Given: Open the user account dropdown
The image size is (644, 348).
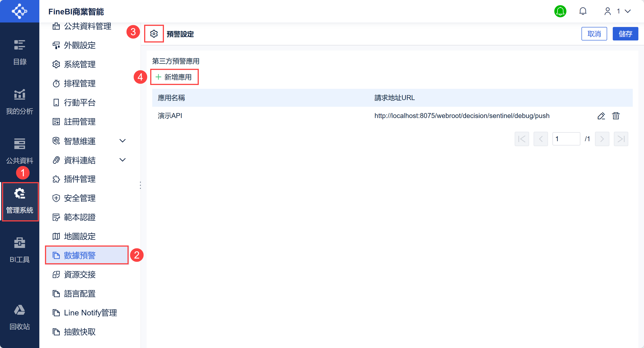Looking at the screenshot, I should tap(617, 11).
